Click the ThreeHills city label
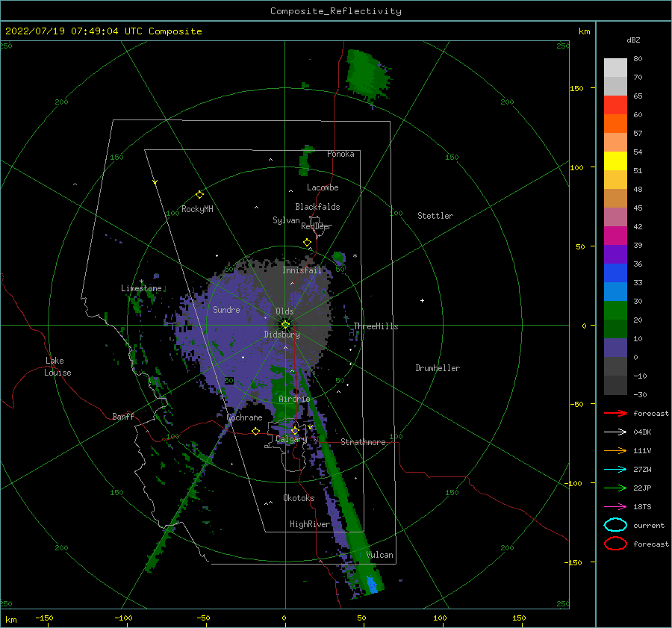Screen dimensions: 672x628 (x=376, y=326)
